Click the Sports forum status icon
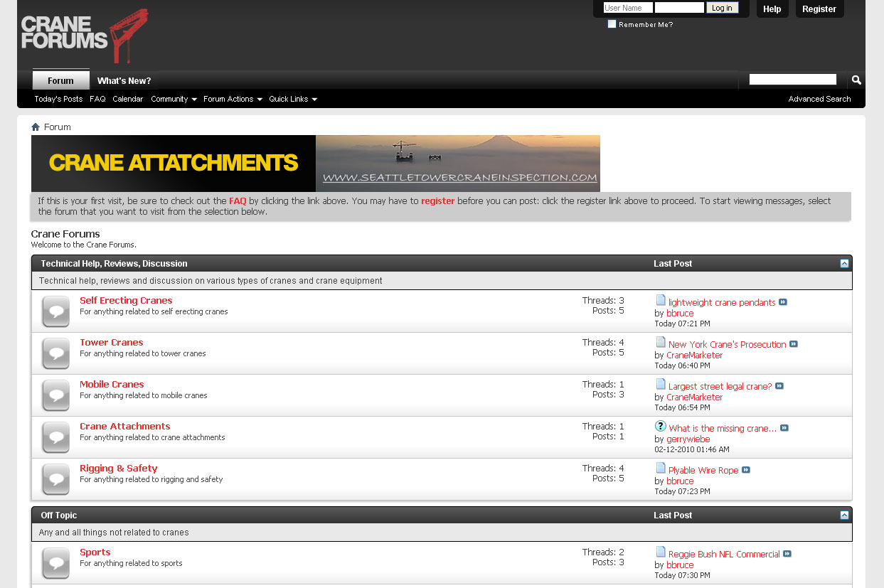884x588 pixels. point(55,562)
